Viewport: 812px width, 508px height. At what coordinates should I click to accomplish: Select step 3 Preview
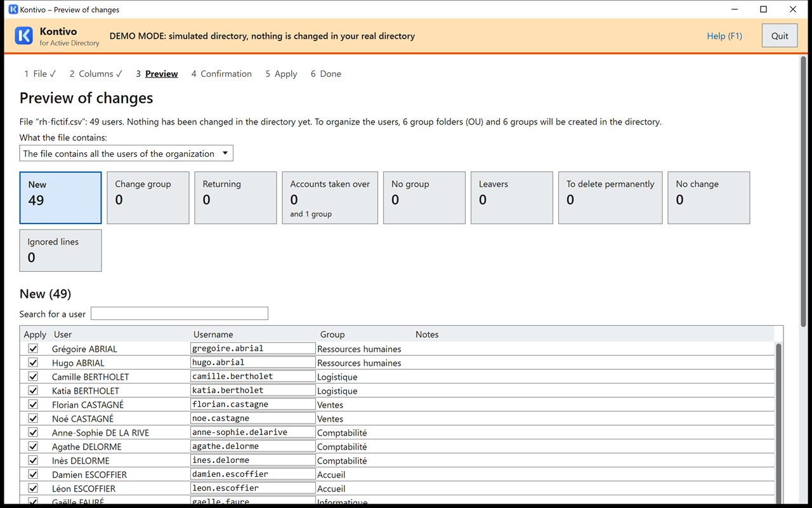click(x=157, y=74)
